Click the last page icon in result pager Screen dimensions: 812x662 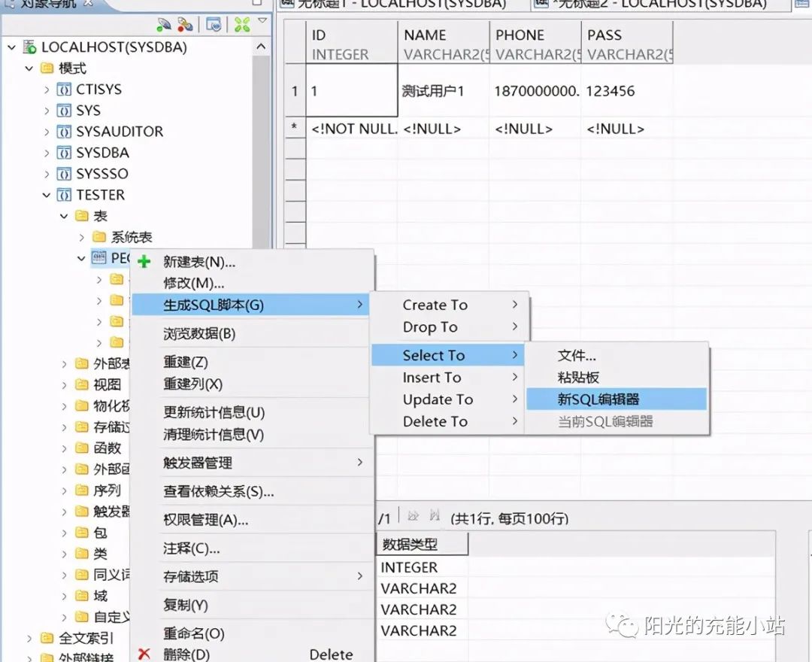[x=435, y=515]
